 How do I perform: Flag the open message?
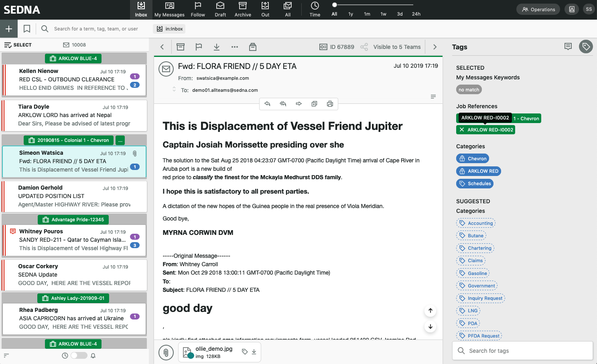point(198,47)
